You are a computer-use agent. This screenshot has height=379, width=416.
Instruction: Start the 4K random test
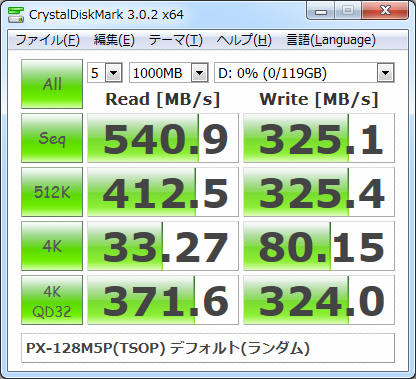52,246
